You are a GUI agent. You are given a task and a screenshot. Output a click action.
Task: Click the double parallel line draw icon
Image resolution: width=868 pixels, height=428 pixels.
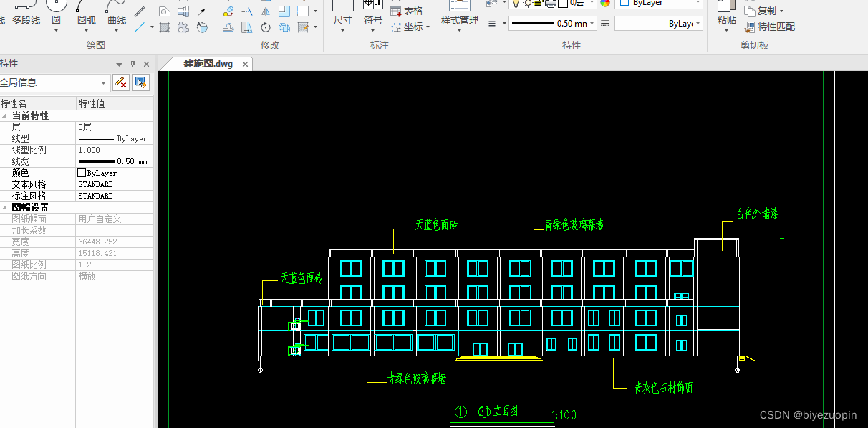[x=140, y=11]
